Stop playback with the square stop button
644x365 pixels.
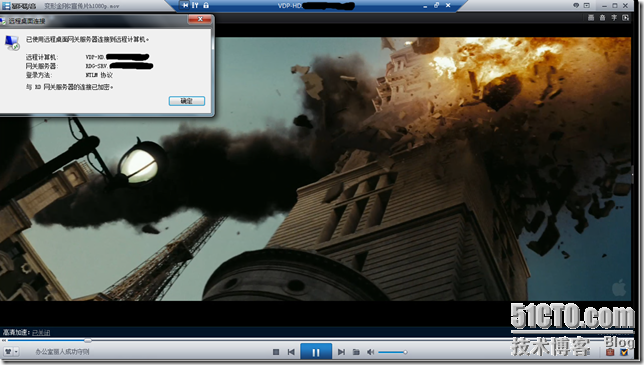[x=276, y=352]
